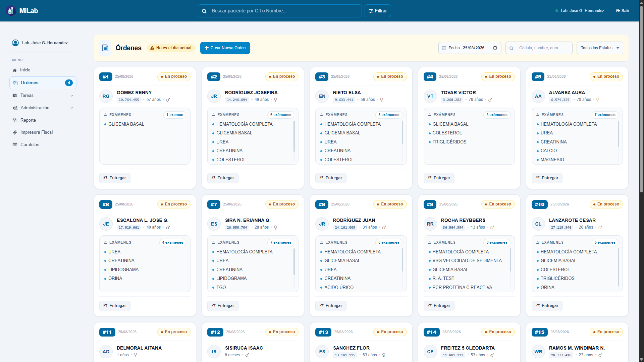Click the '8 exámenes' badge on order #8
644x362 pixels.
point(389,243)
